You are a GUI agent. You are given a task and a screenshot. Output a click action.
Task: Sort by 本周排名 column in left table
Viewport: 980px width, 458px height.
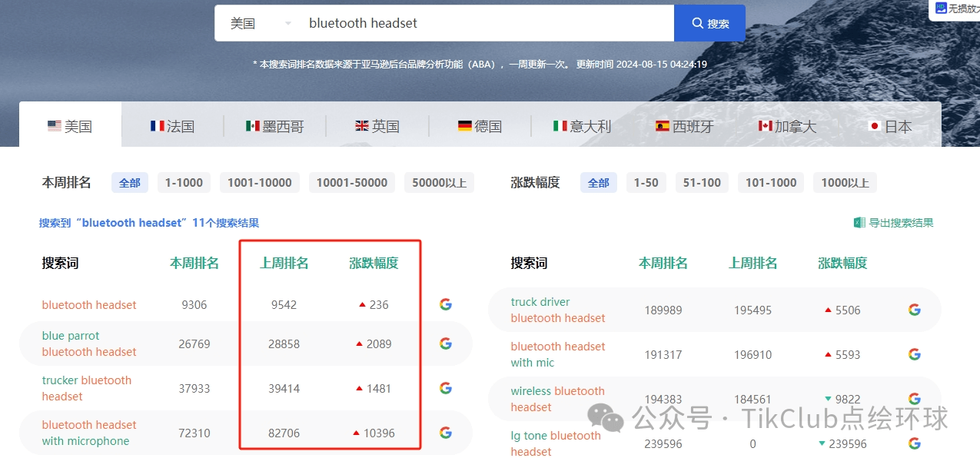click(194, 264)
